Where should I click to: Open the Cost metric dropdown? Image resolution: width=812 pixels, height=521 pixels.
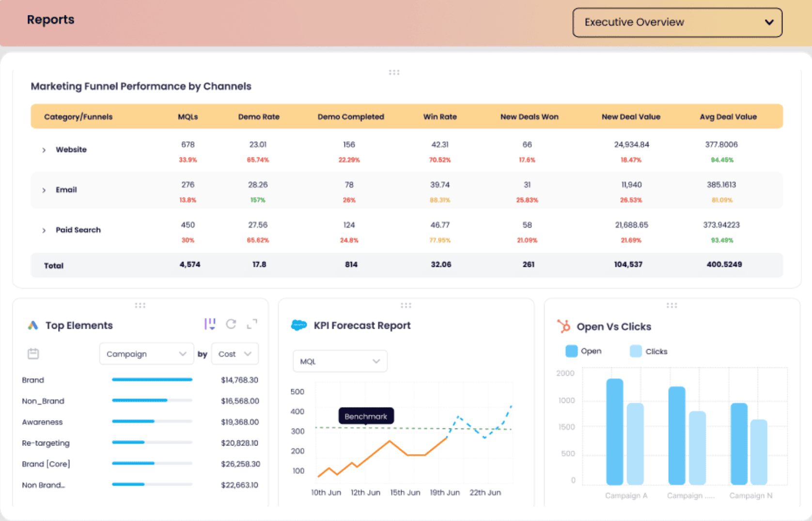click(235, 354)
